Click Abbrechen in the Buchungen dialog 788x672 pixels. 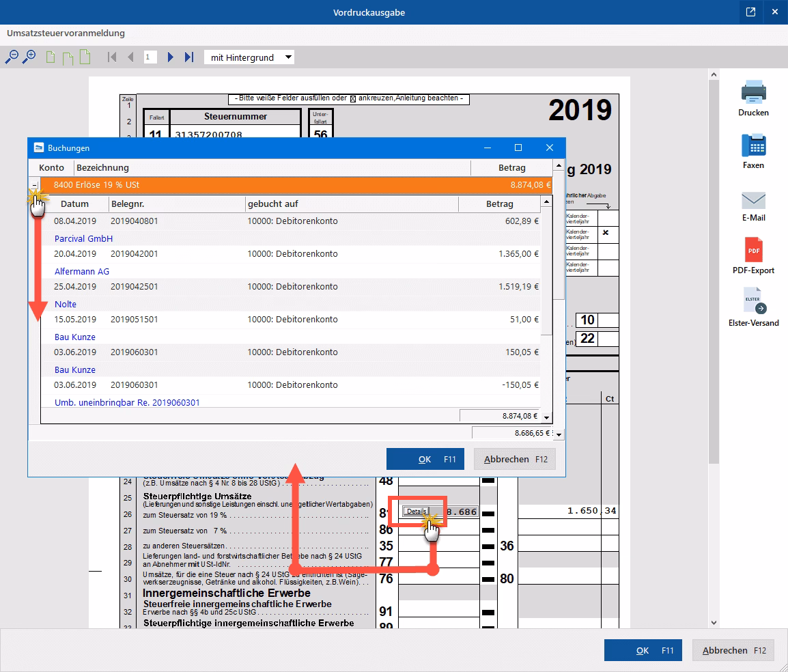(x=515, y=460)
